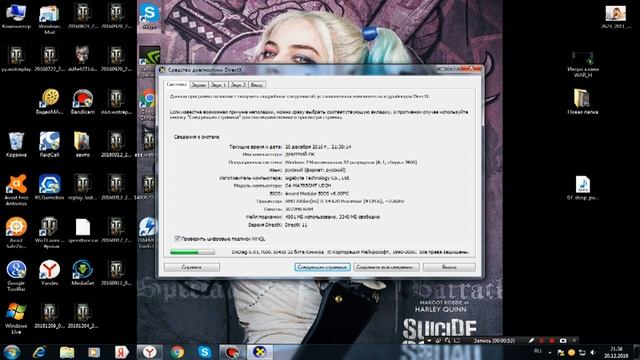The width and height of the screenshot is (640, 360).
Task: Open Windows Media Player on taskbar
Action: [94, 352]
